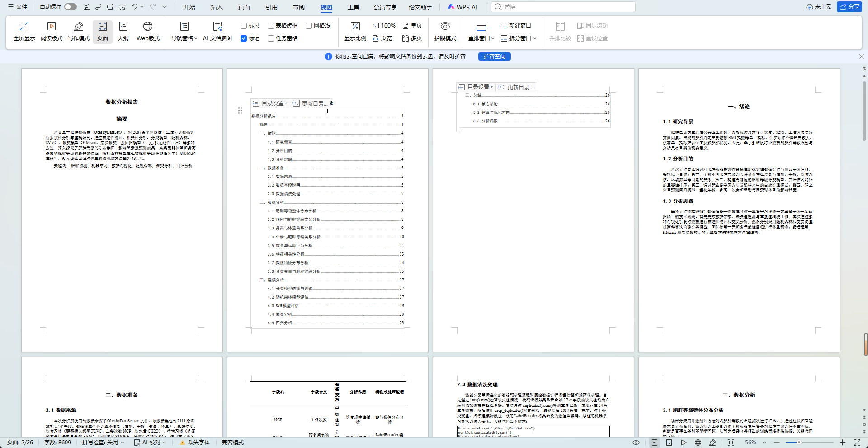The width and height of the screenshot is (868, 448).
Task: Switch to the 引用 tab
Action: pos(272,7)
